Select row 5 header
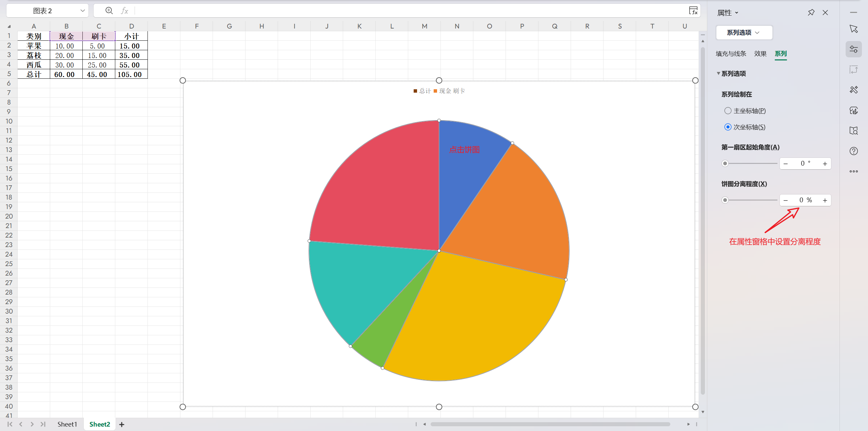868x431 pixels. 9,74
